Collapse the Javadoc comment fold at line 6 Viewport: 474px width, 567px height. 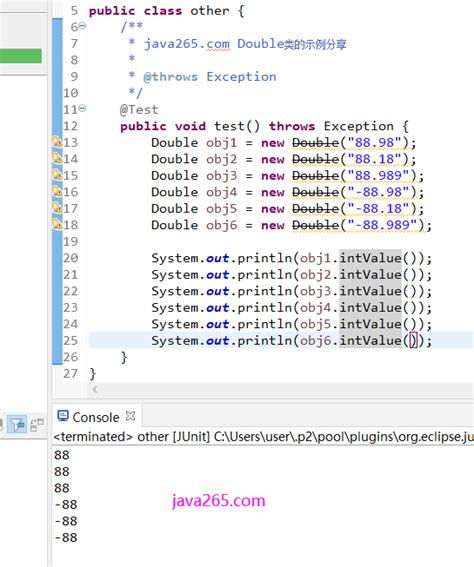click(x=83, y=26)
